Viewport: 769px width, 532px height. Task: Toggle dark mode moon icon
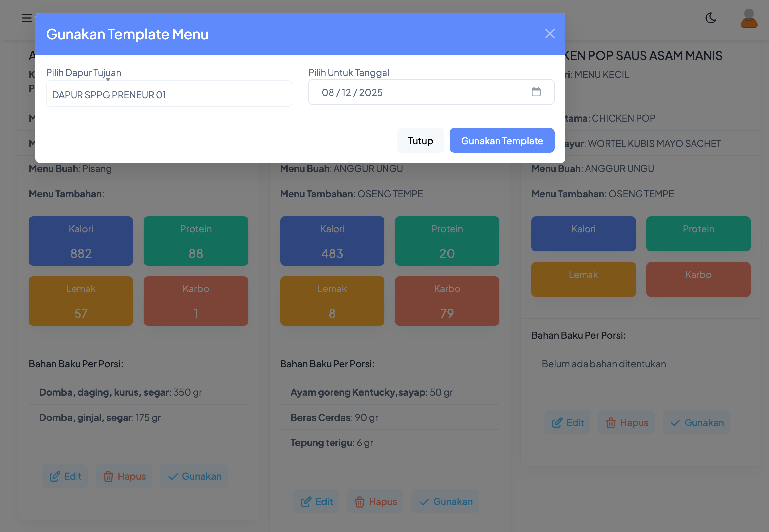711,18
